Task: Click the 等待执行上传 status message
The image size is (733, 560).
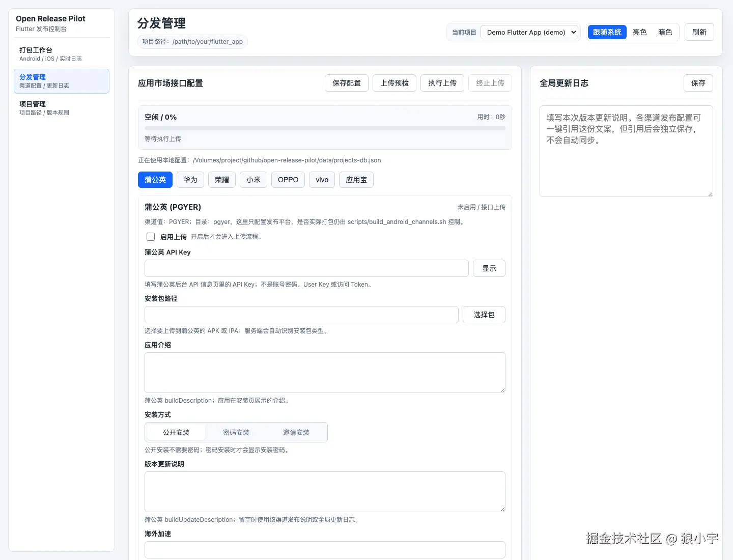Action: pos(163,139)
